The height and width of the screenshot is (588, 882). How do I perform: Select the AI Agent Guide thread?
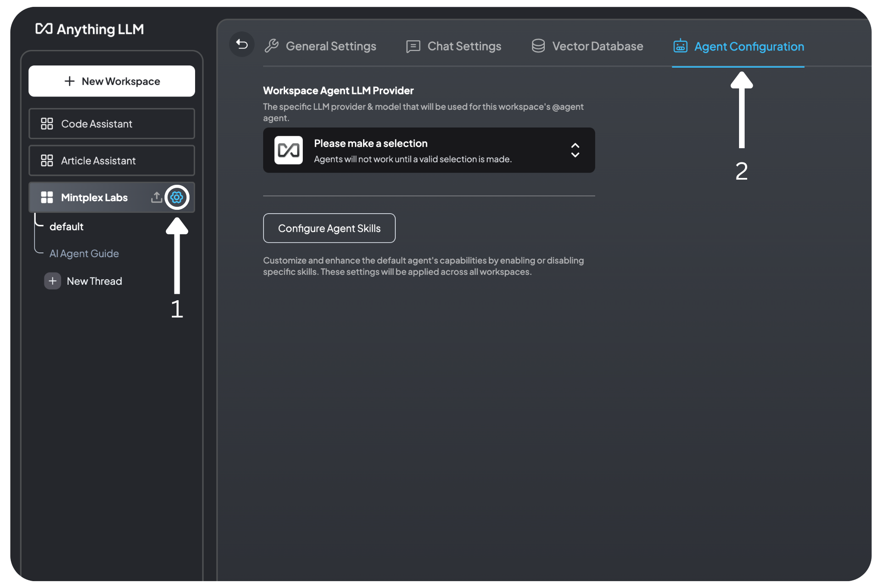[83, 253]
